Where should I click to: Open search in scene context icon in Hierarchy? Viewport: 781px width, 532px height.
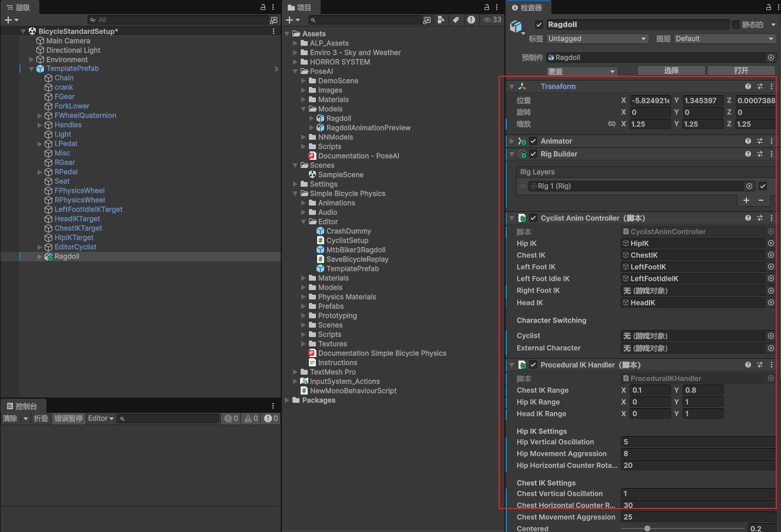point(273,20)
